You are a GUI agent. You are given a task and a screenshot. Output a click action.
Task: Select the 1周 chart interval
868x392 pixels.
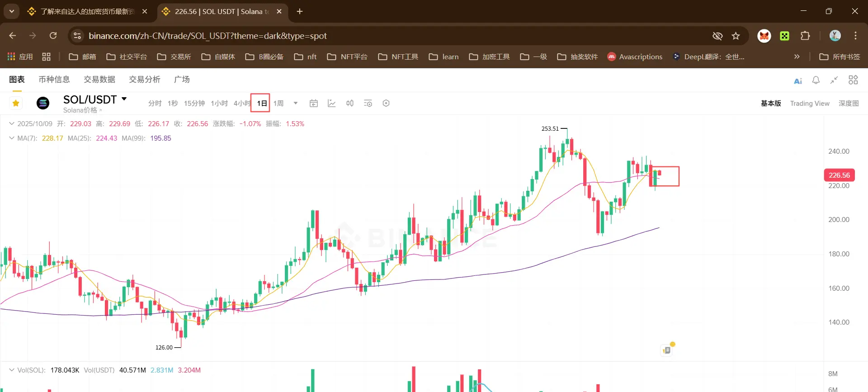point(278,104)
